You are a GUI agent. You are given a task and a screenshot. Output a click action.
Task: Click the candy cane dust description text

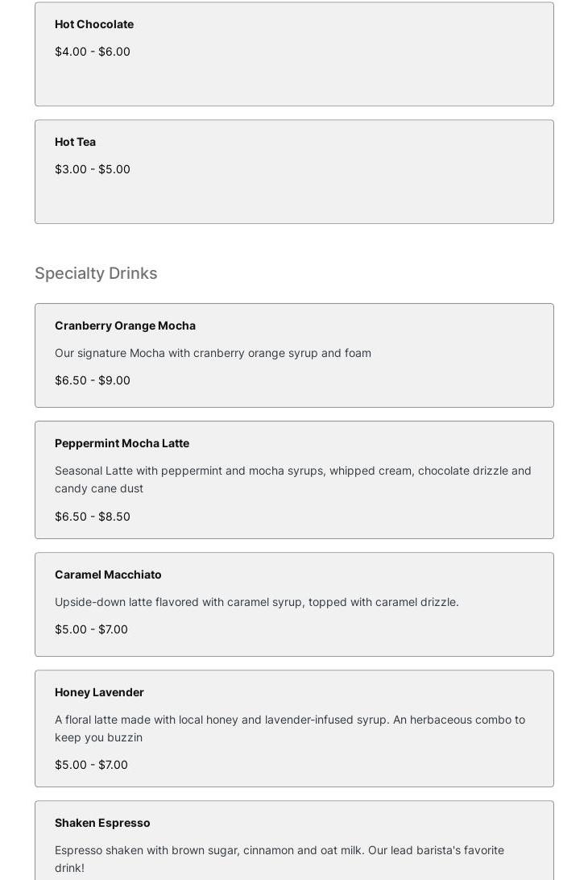coord(292,479)
